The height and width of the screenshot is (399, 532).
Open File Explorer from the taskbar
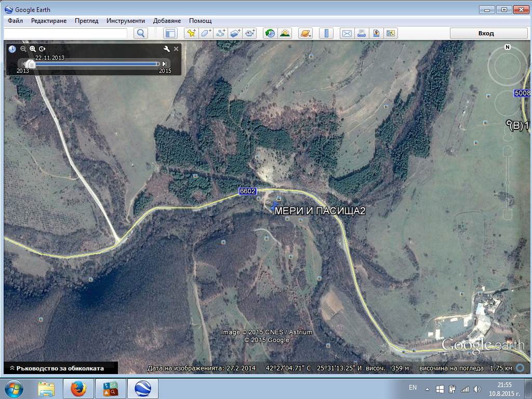46,389
